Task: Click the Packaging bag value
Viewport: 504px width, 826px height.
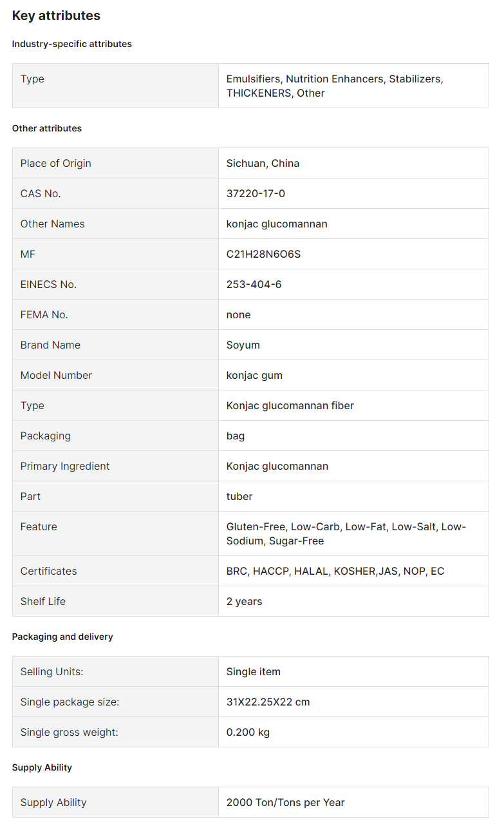Action: click(236, 436)
